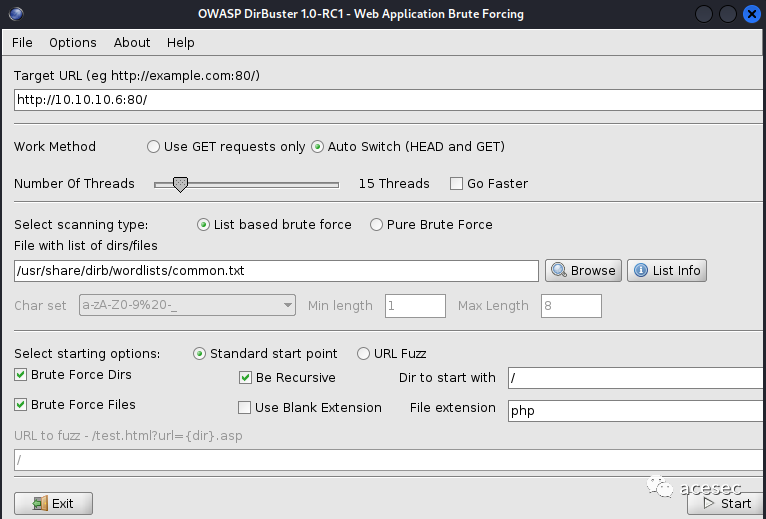
Task: Open the About menu
Action: pos(132,43)
